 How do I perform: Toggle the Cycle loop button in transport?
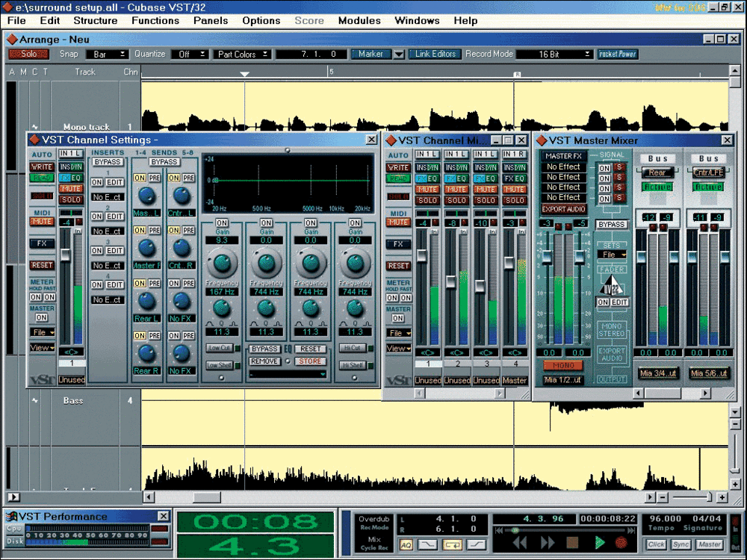point(453,545)
